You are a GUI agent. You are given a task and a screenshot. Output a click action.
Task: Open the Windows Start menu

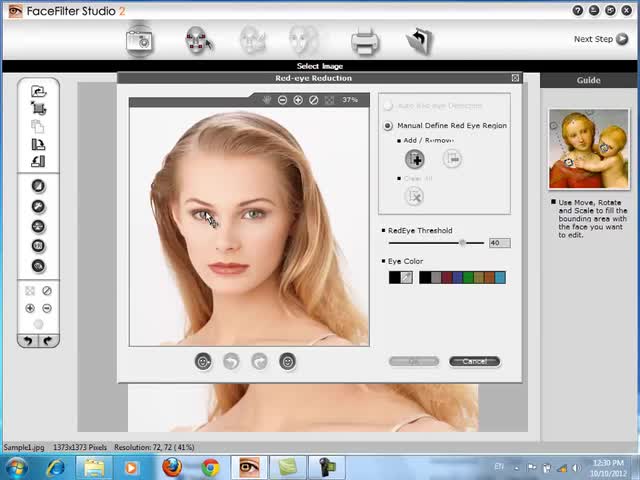click(16, 468)
